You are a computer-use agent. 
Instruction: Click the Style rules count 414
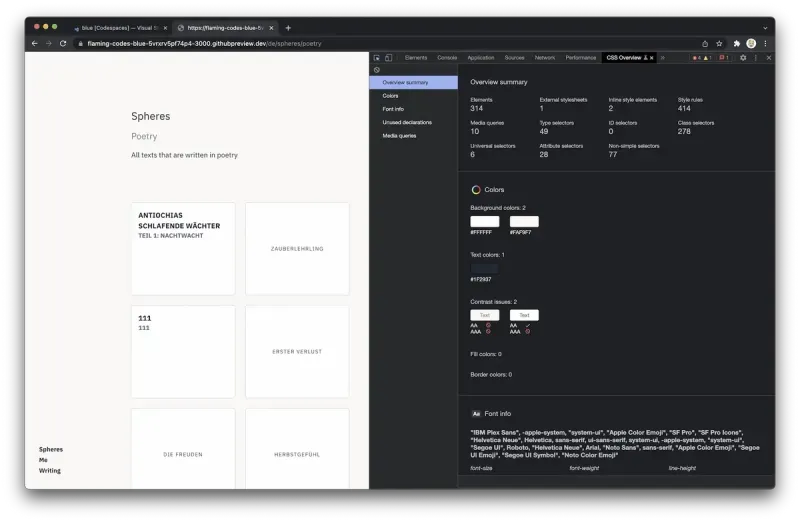tap(684, 108)
